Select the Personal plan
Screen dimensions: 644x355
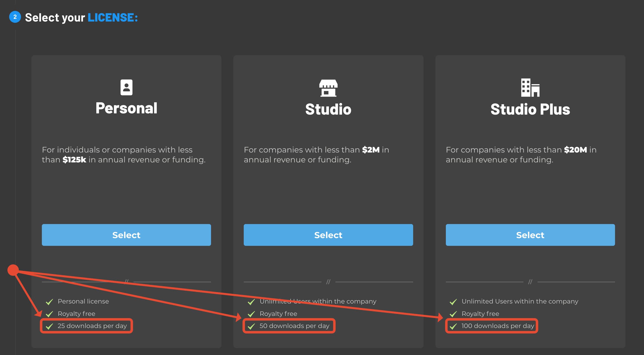pyautogui.click(x=126, y=235)
